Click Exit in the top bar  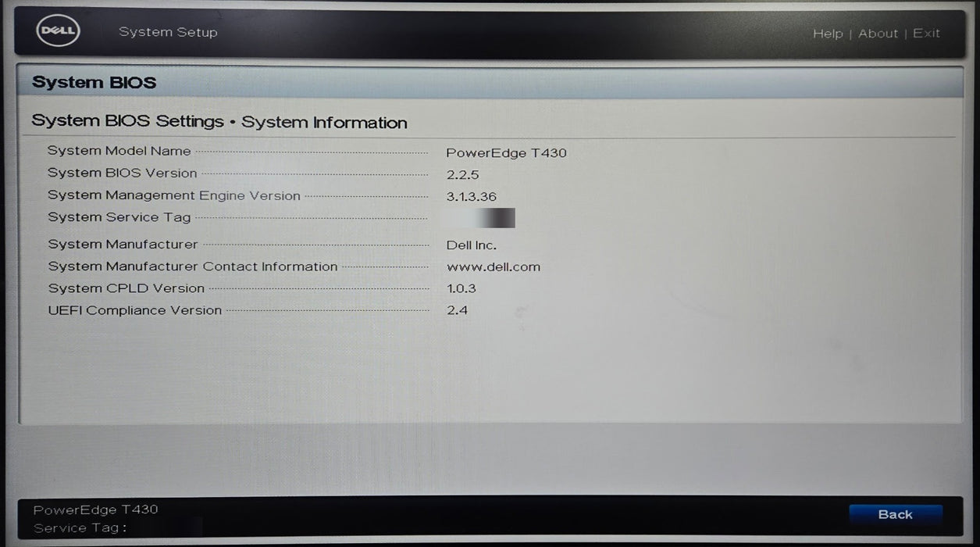pos(927,34)
